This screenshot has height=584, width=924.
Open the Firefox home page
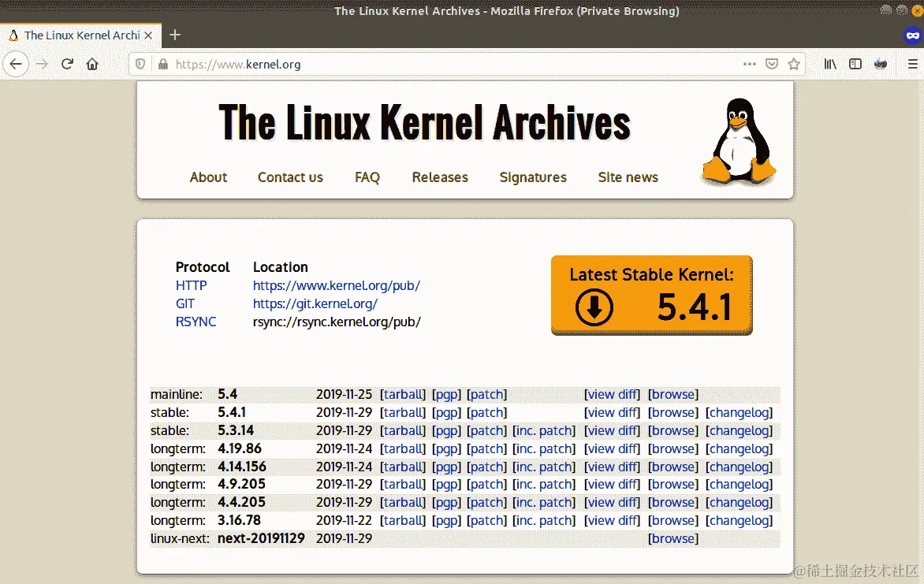[x=92, y=65]
